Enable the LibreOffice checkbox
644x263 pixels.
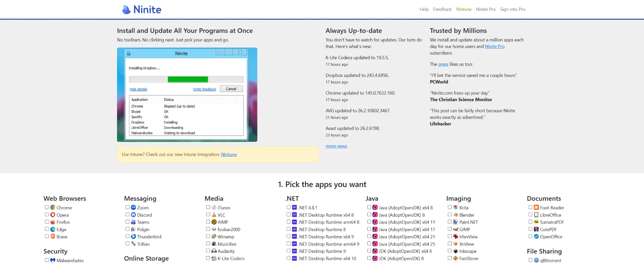pos(530,214)
